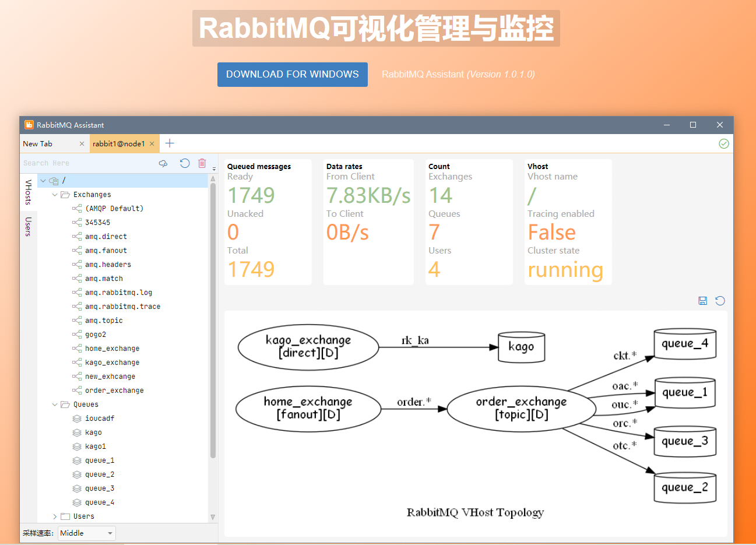756x545 pixels.
Task: Switch to the VHosts side tab
Action: pos(28,192)
